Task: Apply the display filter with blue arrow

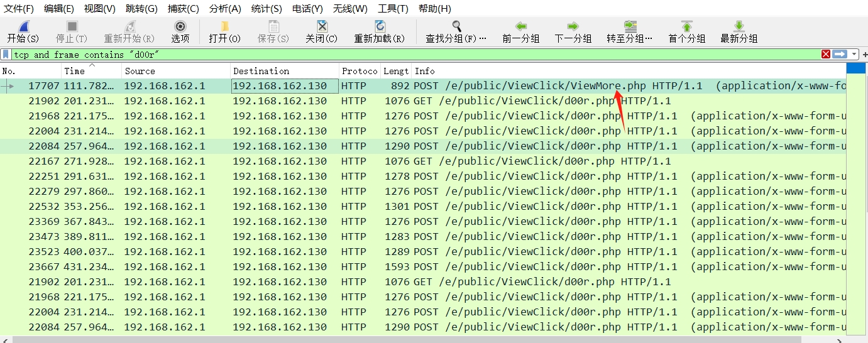Action: point(840,55)
